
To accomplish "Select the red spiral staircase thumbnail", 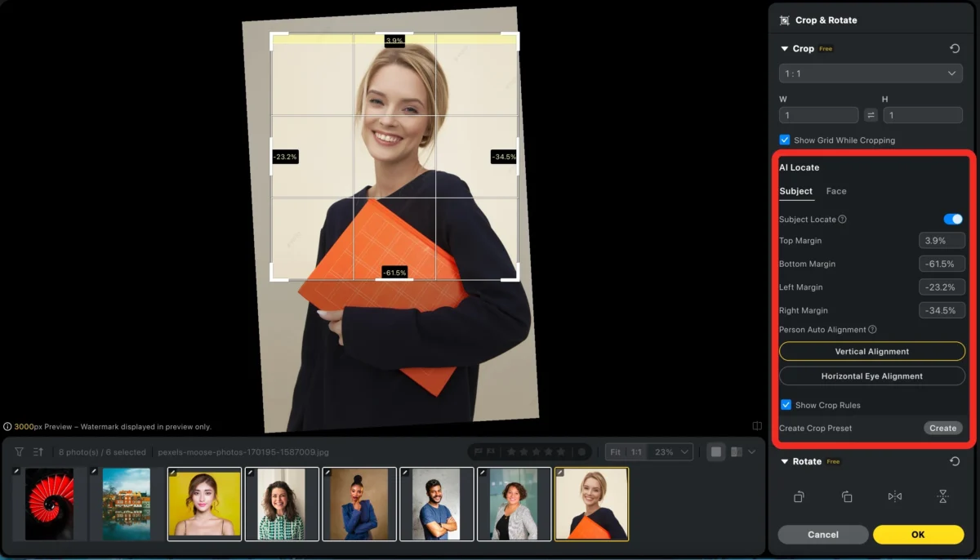I will click(49, 504).
